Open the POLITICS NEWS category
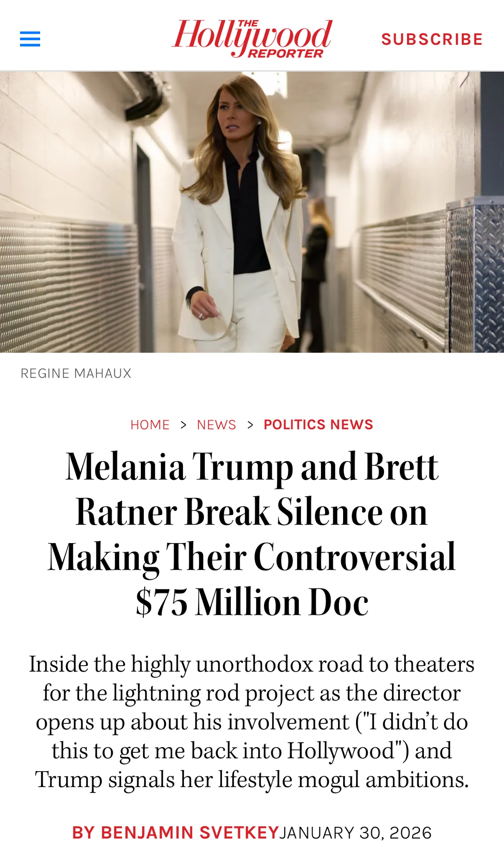 [318, 424]
